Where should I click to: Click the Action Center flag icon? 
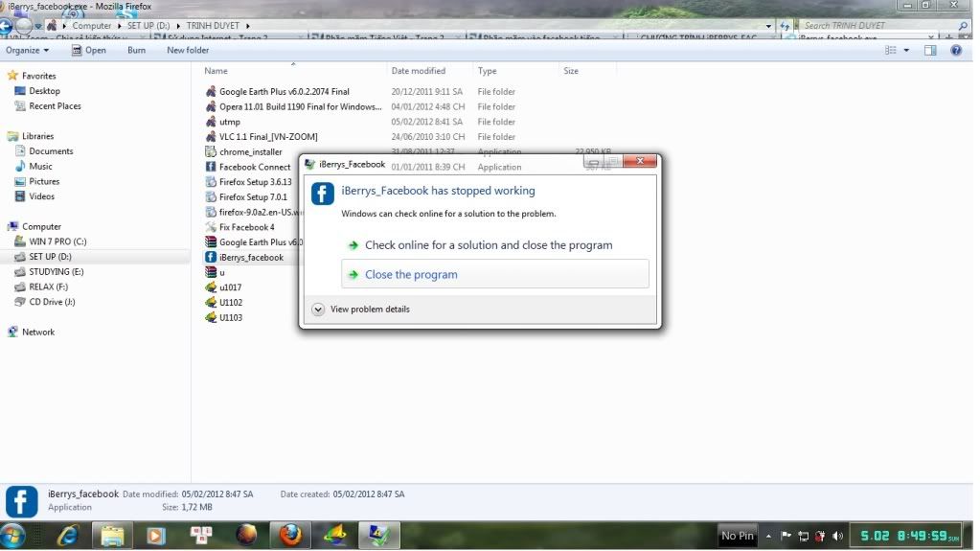coord(786,536)
